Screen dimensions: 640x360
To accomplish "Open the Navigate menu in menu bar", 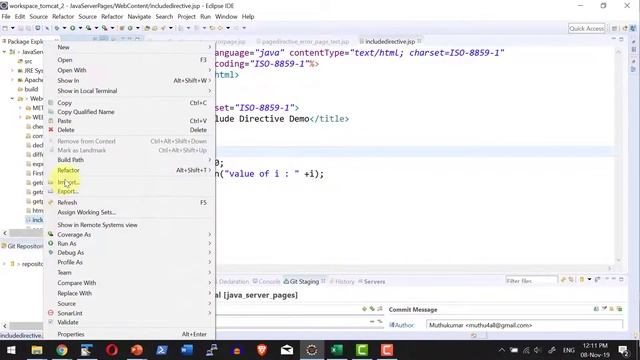I will click(x=139, y=16).
